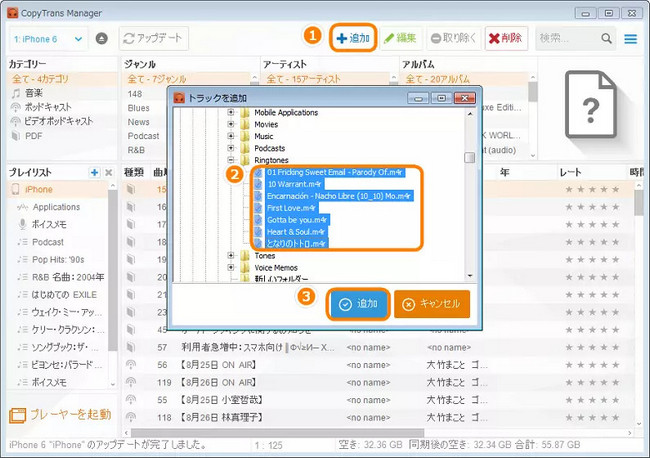Select 全て - 15アーティスト entry
This screenshot has height=458, width=650.
303,79
